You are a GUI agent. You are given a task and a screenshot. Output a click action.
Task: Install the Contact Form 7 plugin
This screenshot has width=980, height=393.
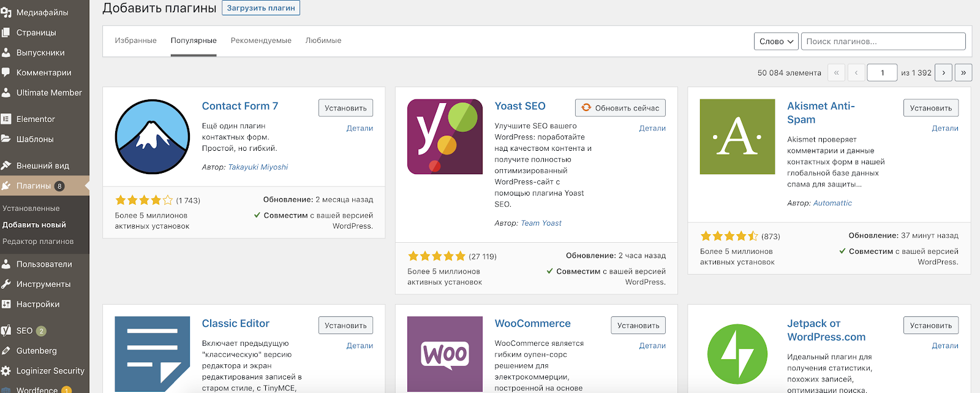[345, 108]
